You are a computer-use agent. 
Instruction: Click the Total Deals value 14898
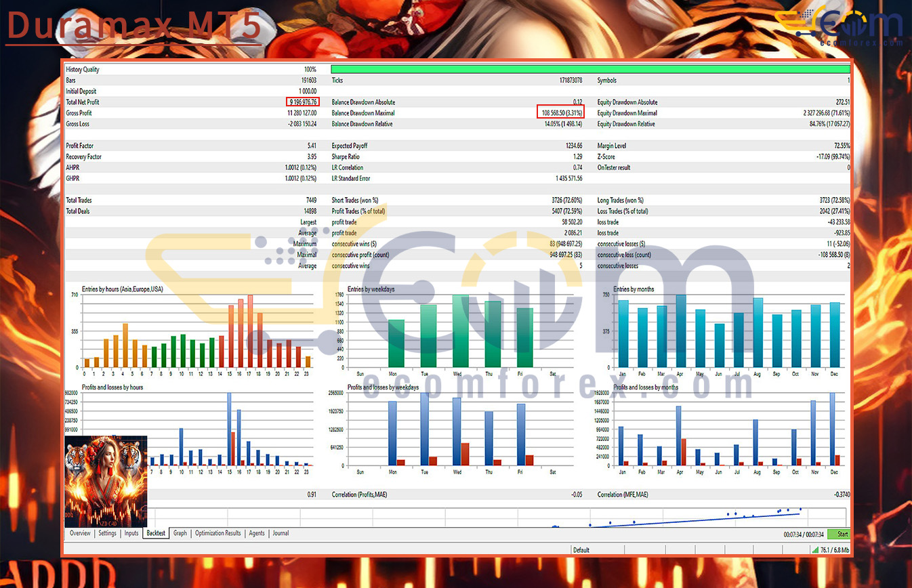(309, 211)
